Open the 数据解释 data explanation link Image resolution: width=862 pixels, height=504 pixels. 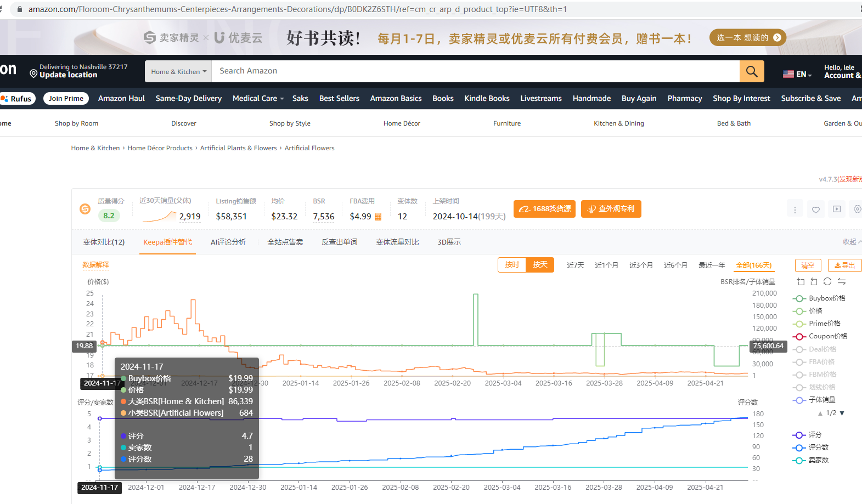coord(95,265)
